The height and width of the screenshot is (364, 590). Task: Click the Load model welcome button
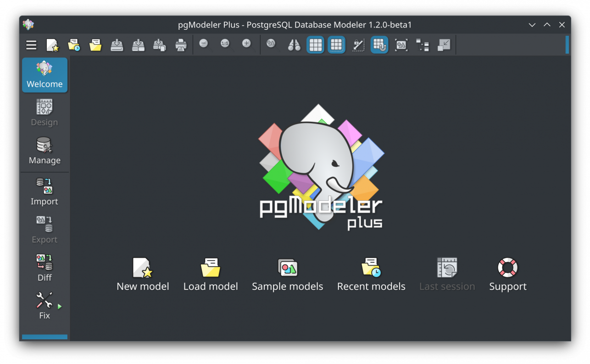211,274
